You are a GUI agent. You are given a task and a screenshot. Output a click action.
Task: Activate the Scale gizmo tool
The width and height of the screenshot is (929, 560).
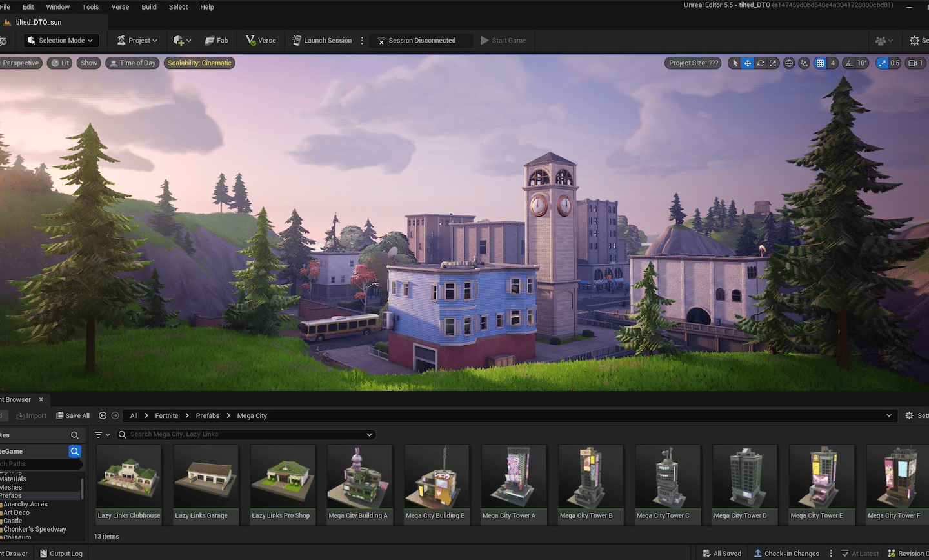pyautogui.click(x=773, y=63)
